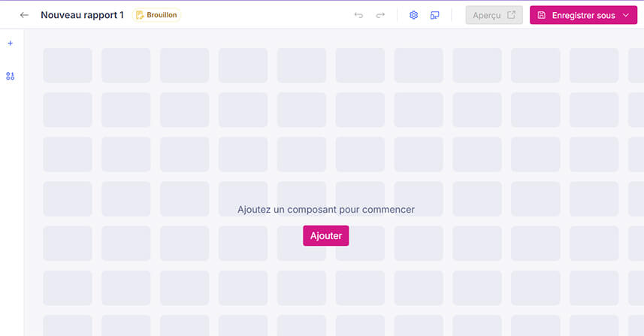Screen dimensions: 644x336
Task: Select the Nouveau rapport 1 title
Action: [x=82, y=15]
